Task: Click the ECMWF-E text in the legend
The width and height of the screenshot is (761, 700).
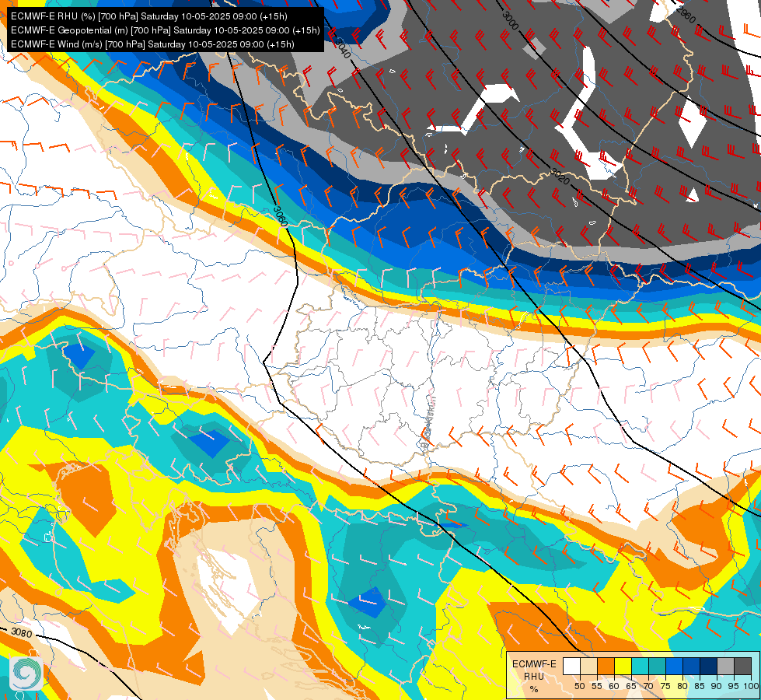Action: coord(534,663)
